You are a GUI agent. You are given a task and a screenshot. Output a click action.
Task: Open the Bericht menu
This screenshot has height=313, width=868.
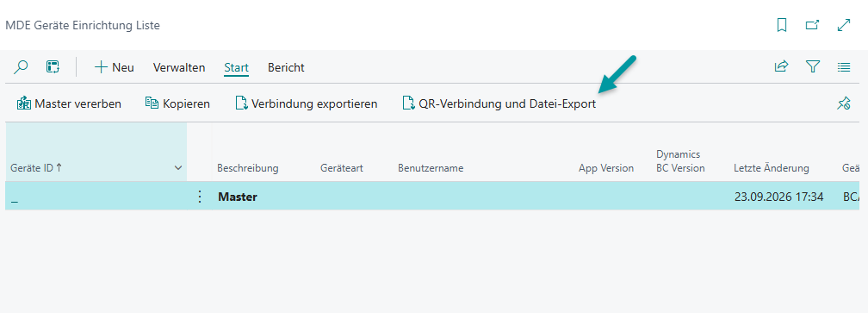tap(286, 67)
